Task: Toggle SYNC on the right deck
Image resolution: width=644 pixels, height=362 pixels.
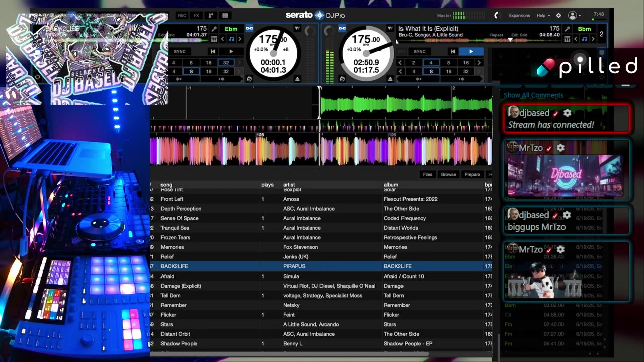Action: (420, 51)
